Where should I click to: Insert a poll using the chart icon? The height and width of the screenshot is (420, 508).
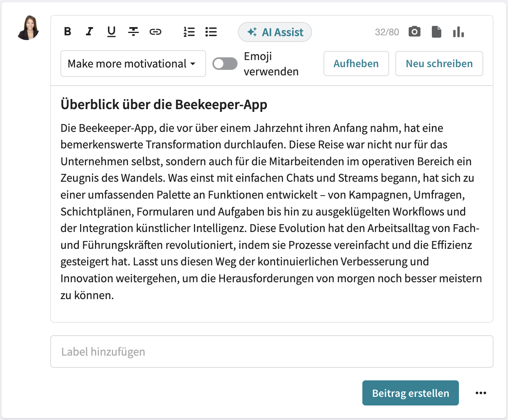[459, 32]
